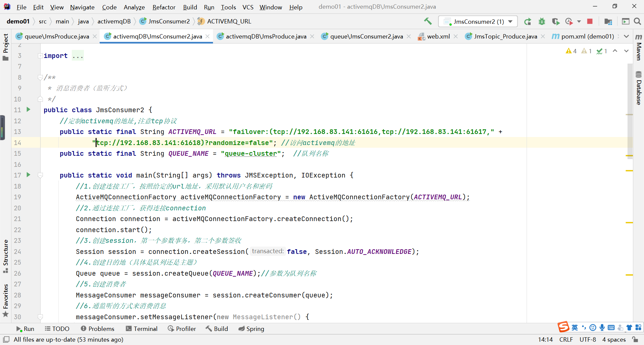The width and height of the screenshot is (644, 345).
Task: Show the hidden editor tabs list chevron
Action: [626, 36]
